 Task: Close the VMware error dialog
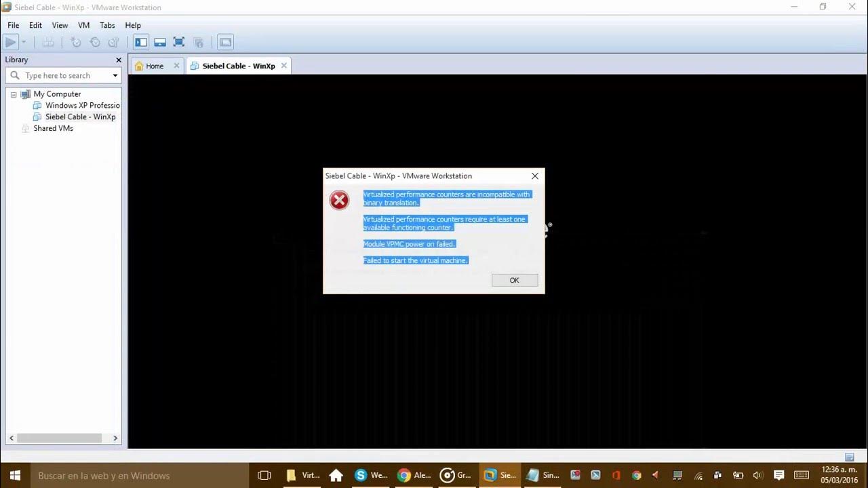point(535,176)
